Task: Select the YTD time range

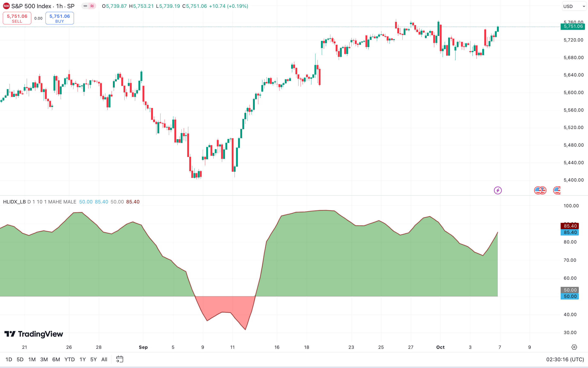Action: coord(69,359)
